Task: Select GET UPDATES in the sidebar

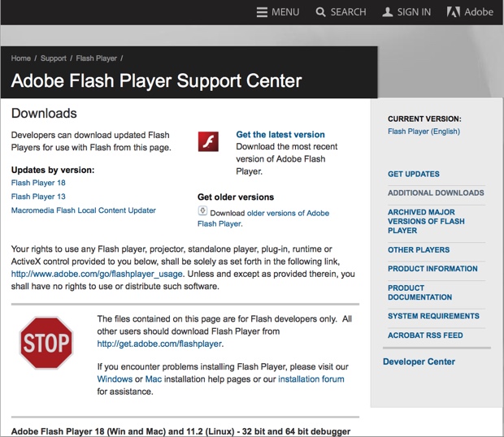Action: pos(414,174)
